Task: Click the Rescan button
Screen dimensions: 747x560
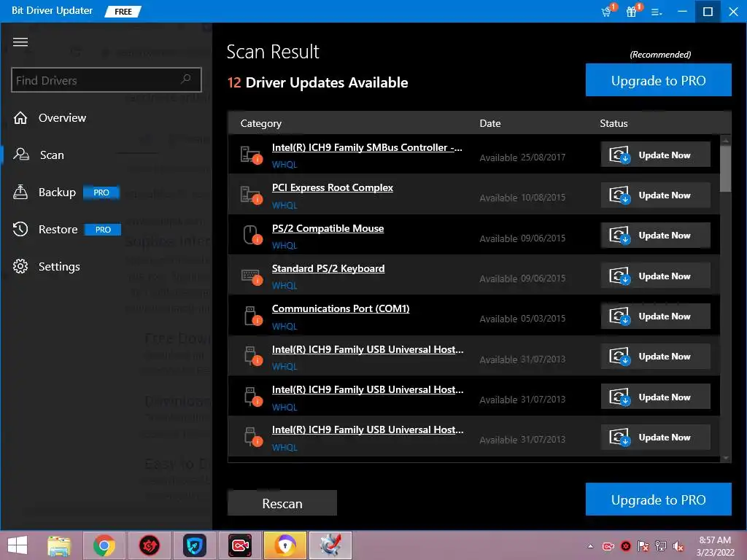Action: [282, 503]
